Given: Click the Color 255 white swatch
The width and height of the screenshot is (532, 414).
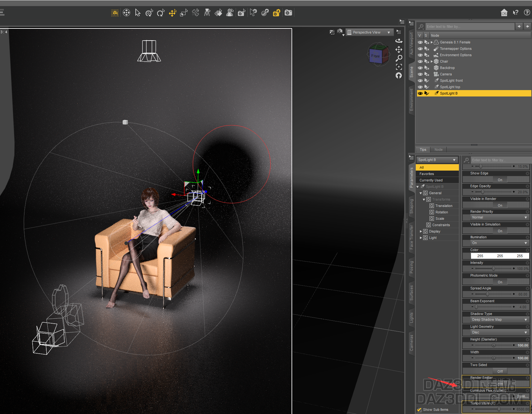Looking at the screenshot, I should pos(500,256).
